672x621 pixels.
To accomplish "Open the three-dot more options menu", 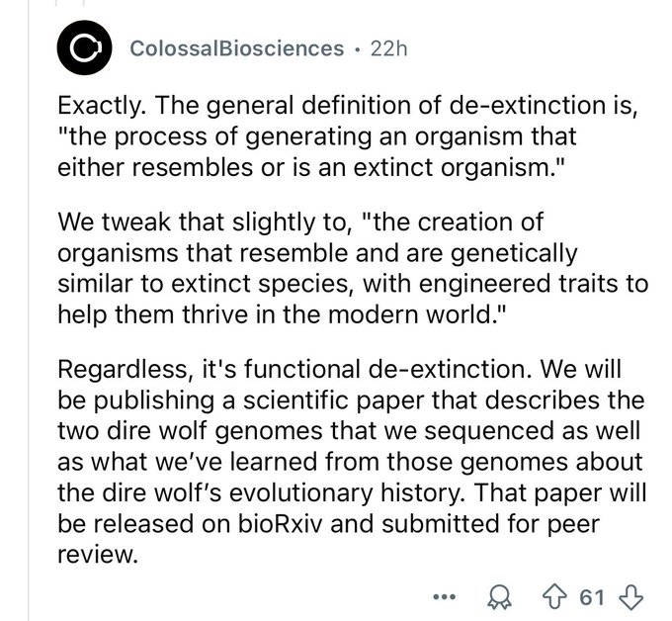I will pos(445,596).
